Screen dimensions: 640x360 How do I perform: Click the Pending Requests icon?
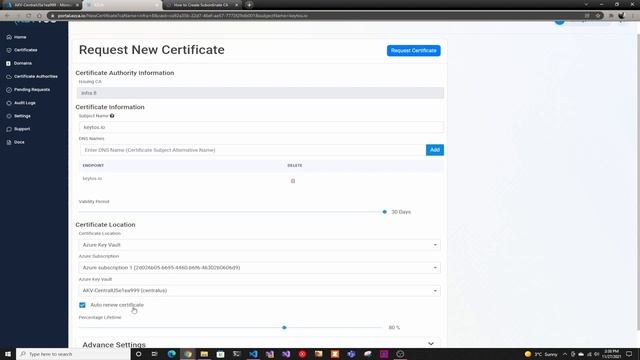pos(9,90)
